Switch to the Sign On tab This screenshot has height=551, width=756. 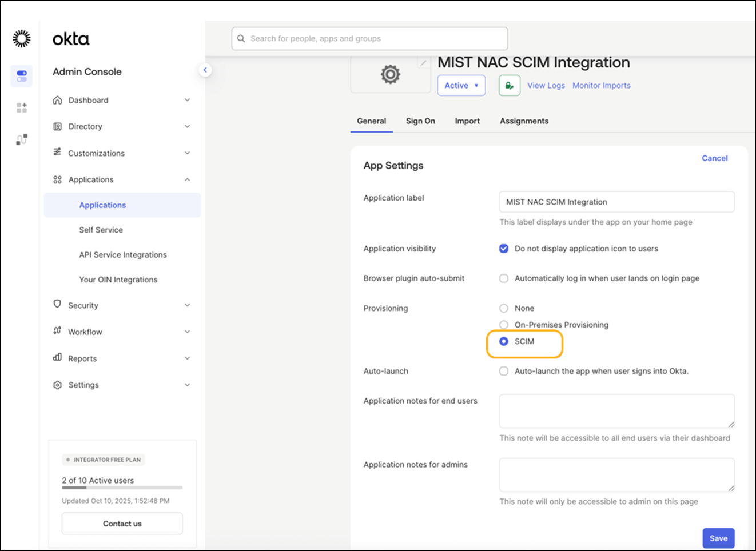[x=420, y=121]
